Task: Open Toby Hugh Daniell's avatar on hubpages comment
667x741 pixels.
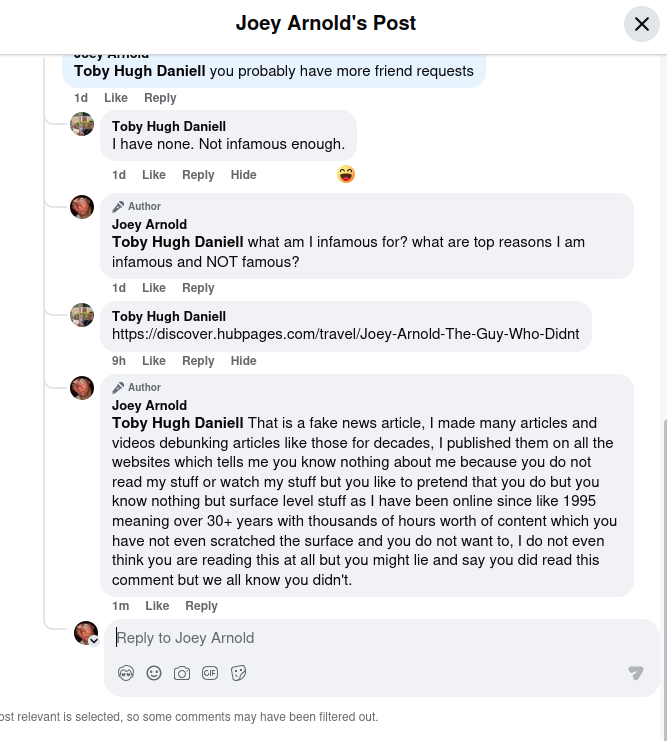Action: coord(82,315)
